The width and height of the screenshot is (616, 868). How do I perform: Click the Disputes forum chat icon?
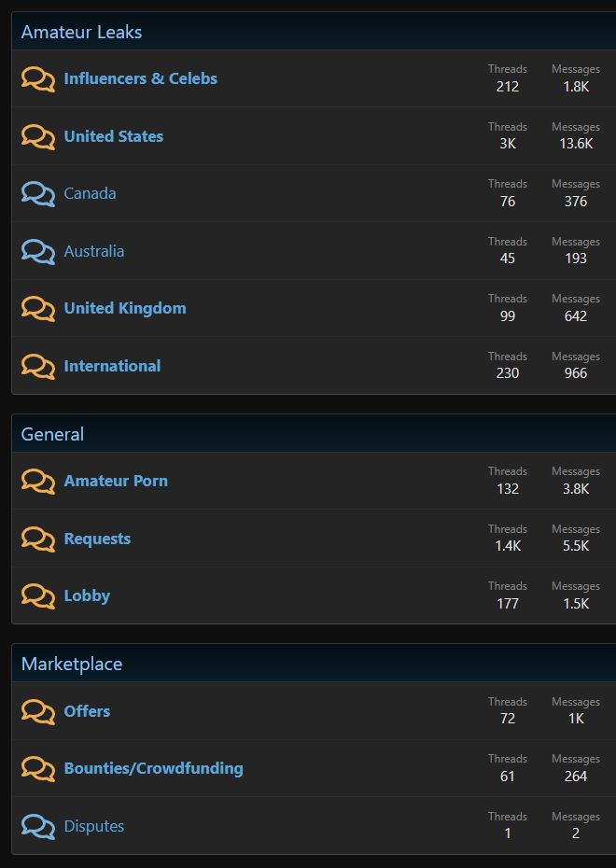[x=38, y=827]
